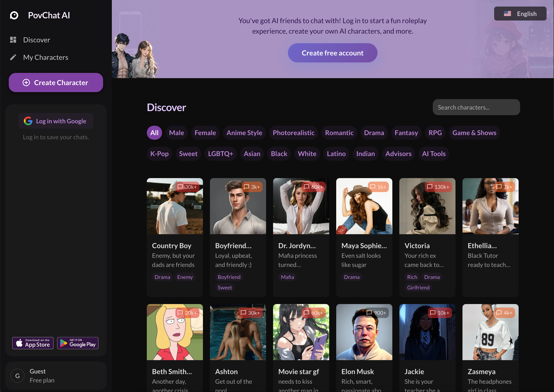Viewport: 554px width, 392px height.
Task: Click the Maya Sophie character name
Action: [364, 246]
